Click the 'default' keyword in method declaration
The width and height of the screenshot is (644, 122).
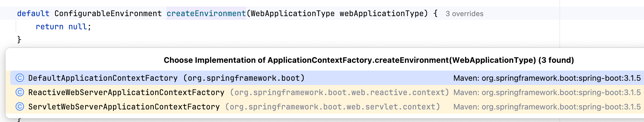33,13
